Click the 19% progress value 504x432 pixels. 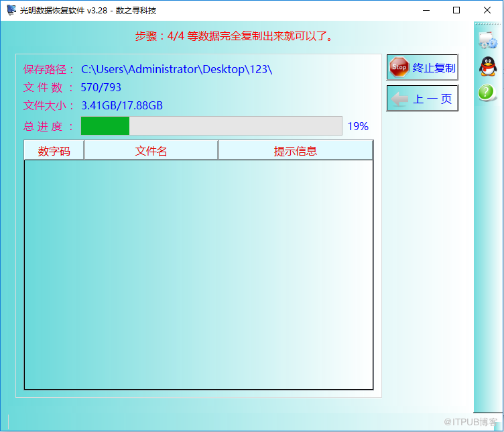(358, 126)
